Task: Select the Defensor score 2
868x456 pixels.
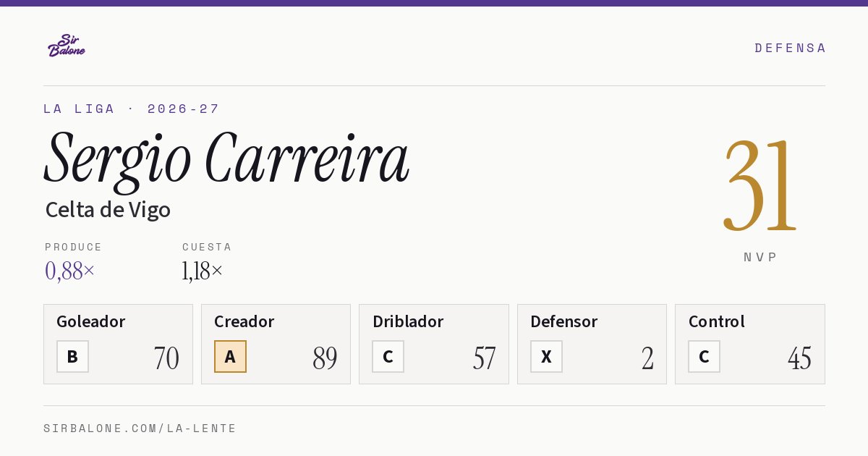Action: pos(647,358)
